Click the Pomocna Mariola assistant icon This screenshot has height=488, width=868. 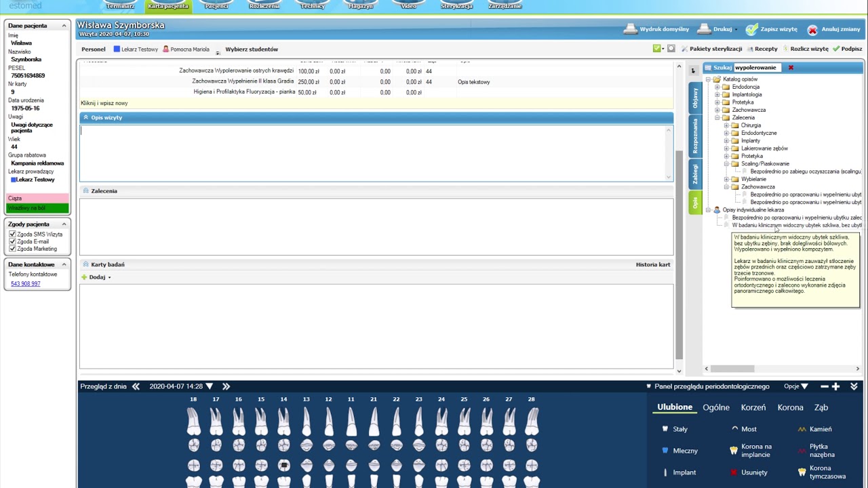165,49
